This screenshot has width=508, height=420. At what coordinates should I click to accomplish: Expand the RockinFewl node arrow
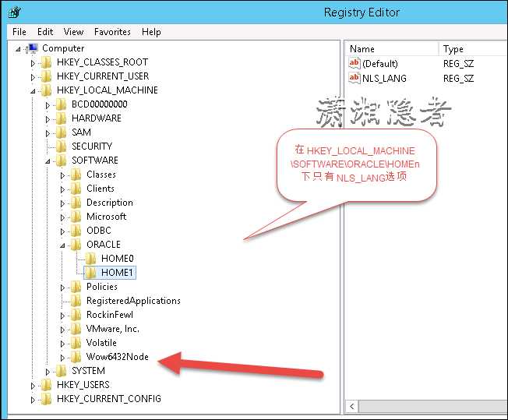click(62, 316)
